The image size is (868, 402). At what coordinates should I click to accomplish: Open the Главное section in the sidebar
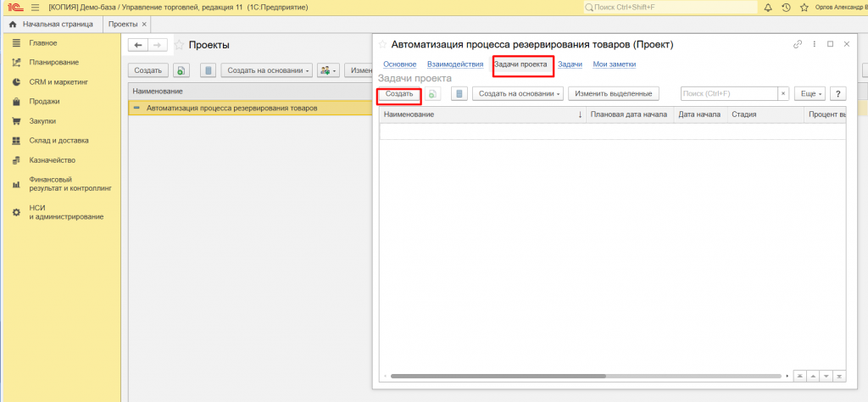[43, 42]
